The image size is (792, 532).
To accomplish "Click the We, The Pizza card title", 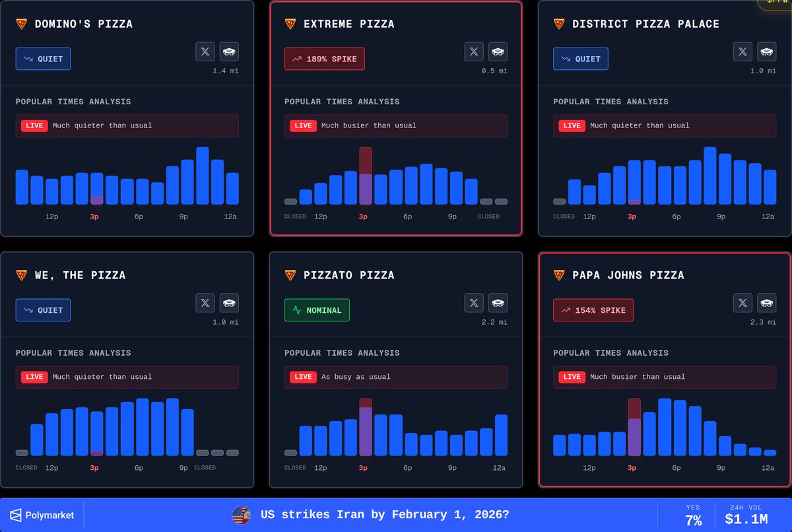I will [x=81, y=275].
